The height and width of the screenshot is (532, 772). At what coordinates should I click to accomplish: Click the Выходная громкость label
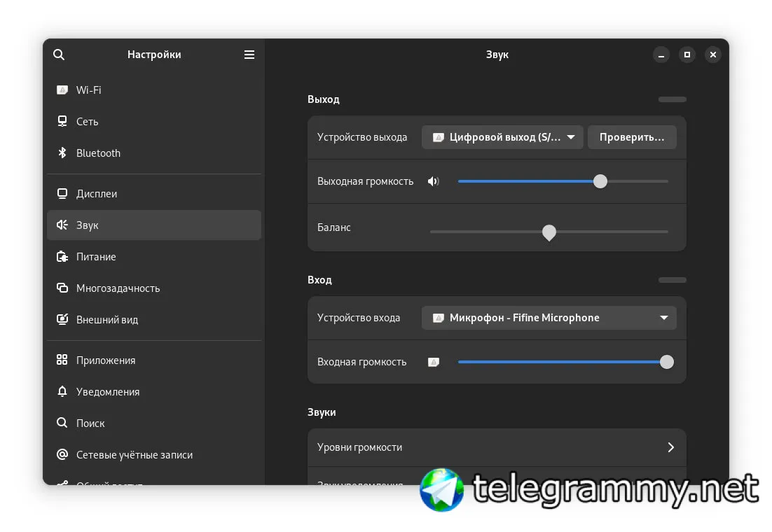(x=365, y=181)
